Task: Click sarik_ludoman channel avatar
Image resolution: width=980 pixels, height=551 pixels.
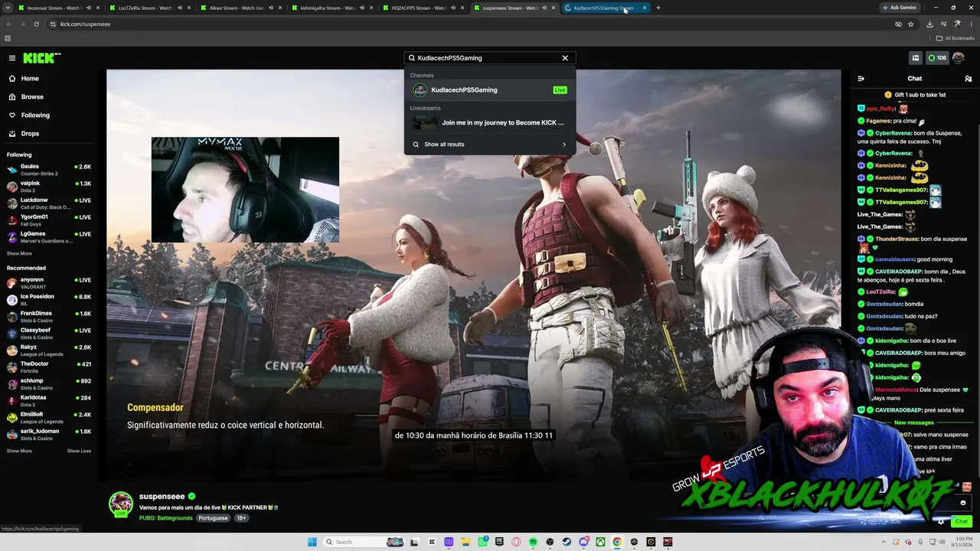Action: point(12,435)
